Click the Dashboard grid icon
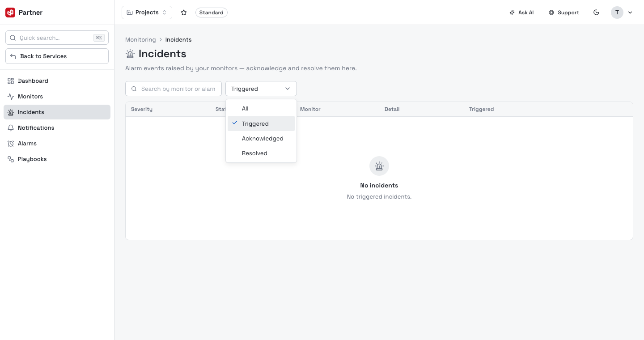This screenshot has height=340, width=644. click(x=11, y=81)
